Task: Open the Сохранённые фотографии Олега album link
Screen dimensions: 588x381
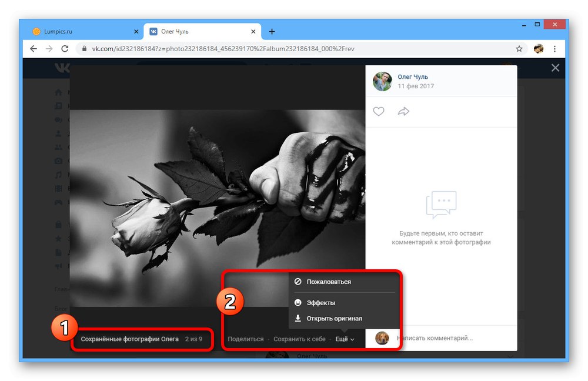Action: 130,339
